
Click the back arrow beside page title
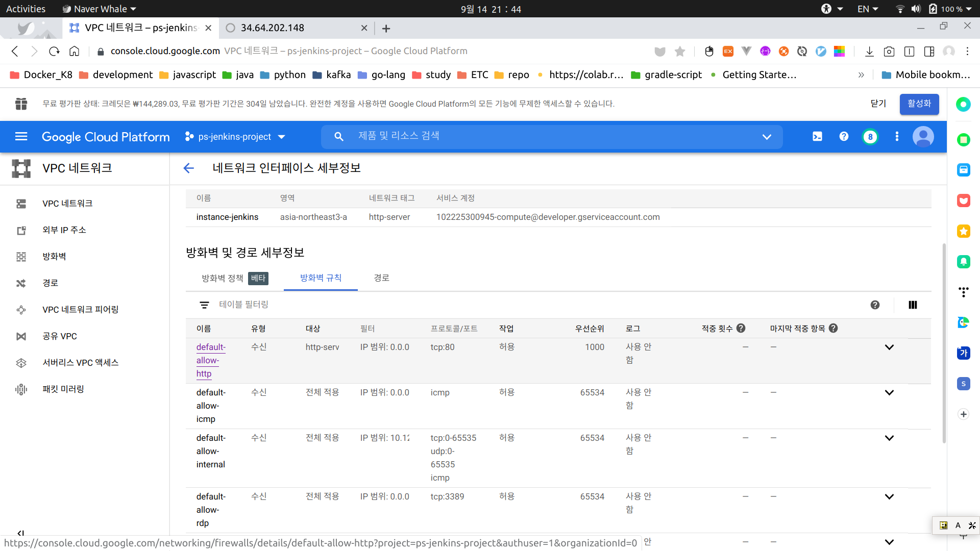click(189, 168)
